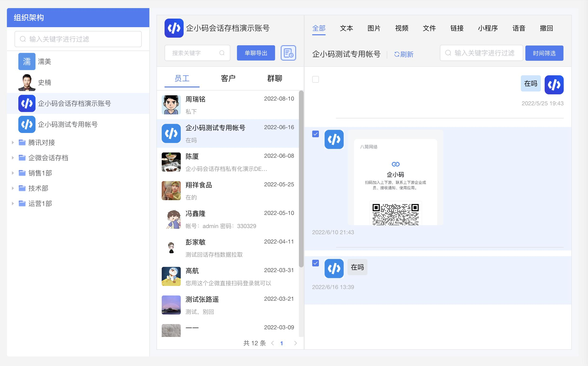Uncheck the 2022/6/16 在吗 message checkbox
Image resolution: width=588 pixels, height=366 pixels.
click(315, 263)
